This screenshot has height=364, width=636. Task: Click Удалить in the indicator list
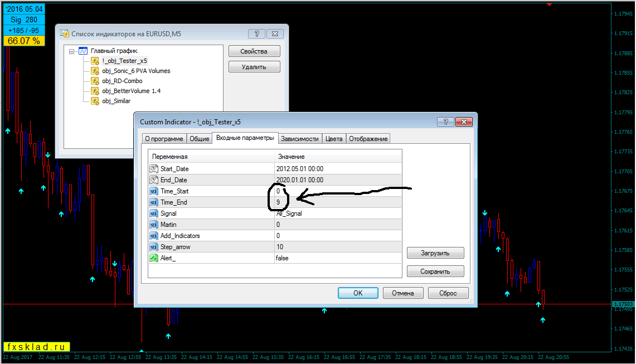click(254, 67)
